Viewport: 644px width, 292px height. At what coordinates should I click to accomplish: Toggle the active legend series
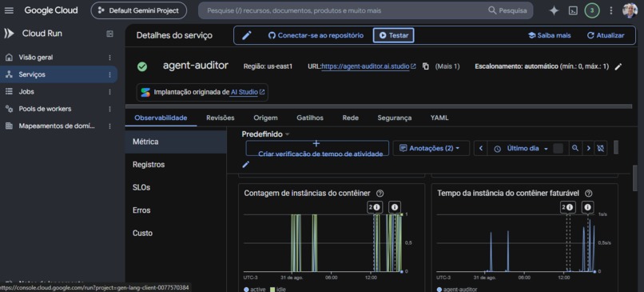pos(255,290)
